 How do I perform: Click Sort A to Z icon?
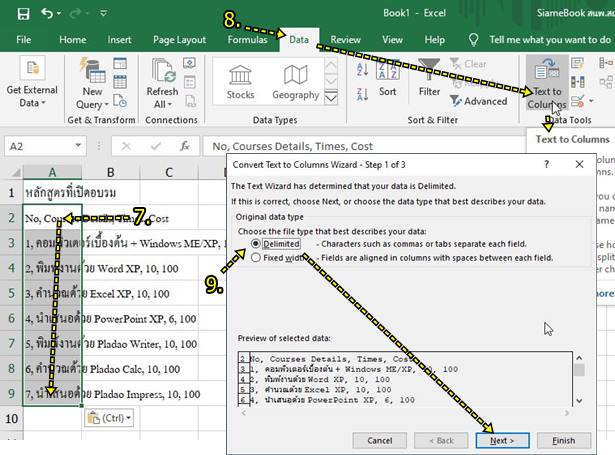pos(362,69)
